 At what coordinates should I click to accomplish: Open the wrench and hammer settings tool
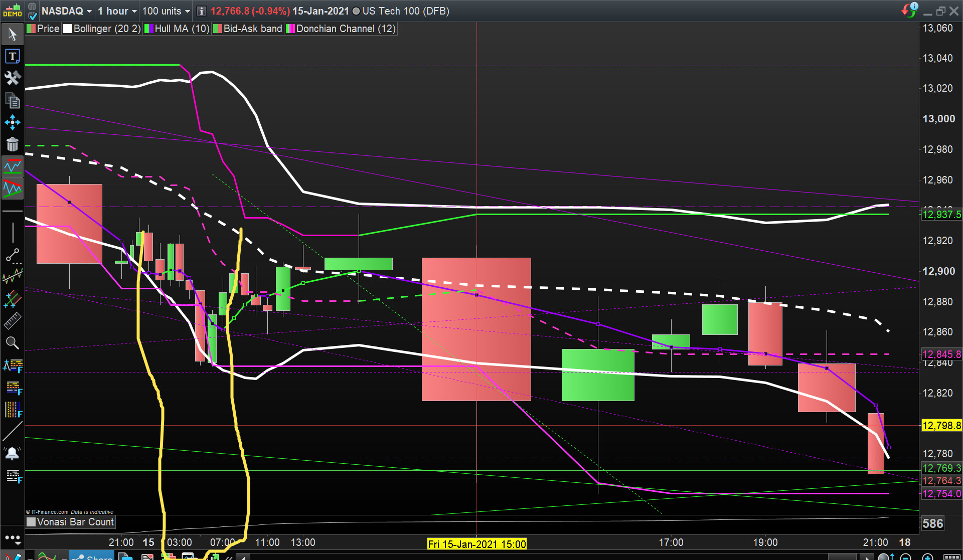tap(13, 78)
